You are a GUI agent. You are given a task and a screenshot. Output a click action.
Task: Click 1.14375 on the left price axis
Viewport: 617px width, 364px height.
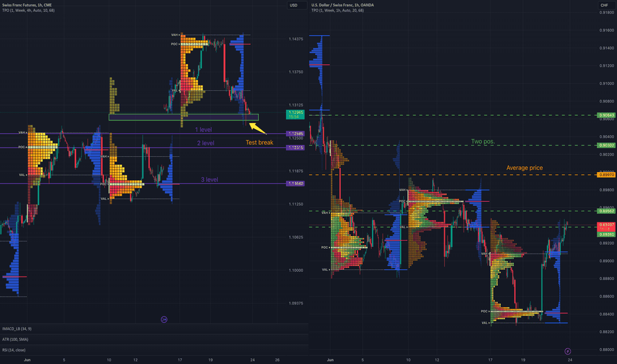(295, 39)
